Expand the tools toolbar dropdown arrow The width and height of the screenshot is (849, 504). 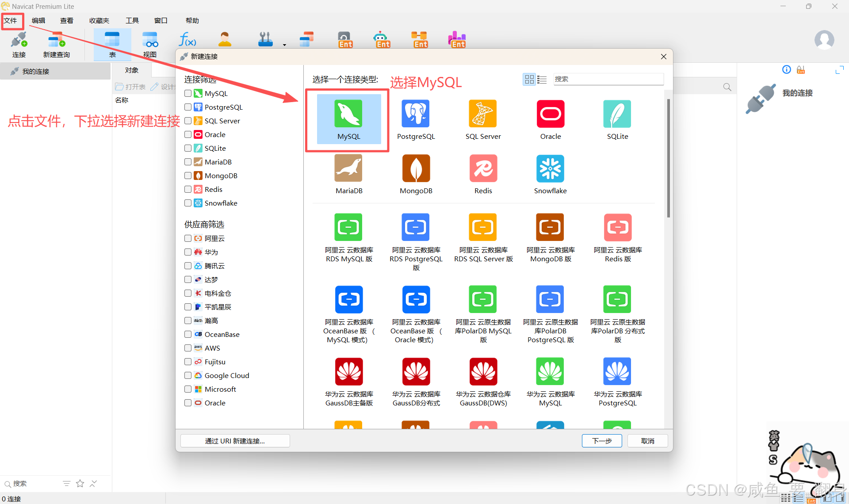point(284,45)
